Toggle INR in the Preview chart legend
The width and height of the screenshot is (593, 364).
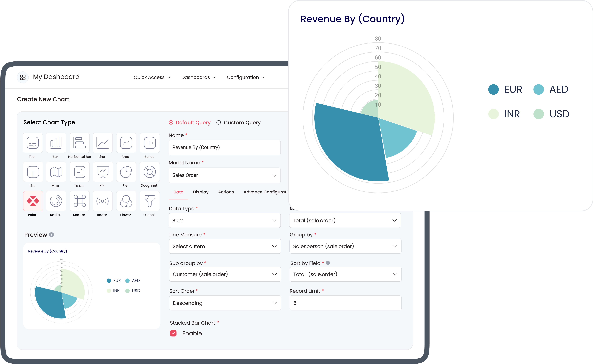click(113, 291)
